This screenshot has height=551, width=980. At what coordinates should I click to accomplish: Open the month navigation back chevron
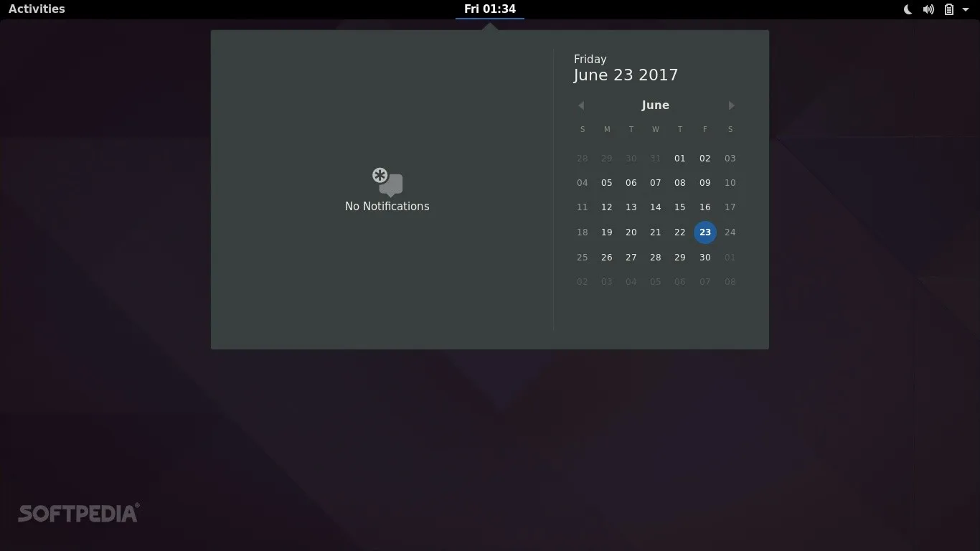click(581, 105)
